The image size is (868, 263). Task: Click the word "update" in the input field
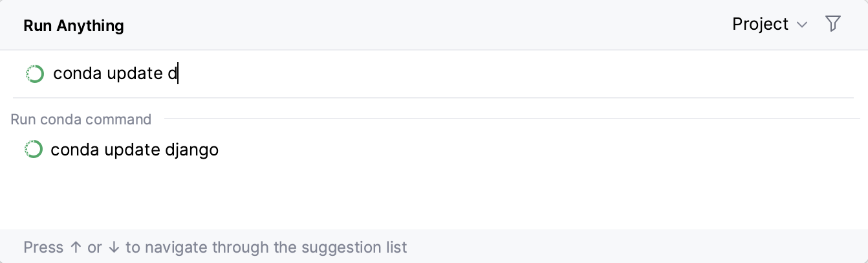pyautogui.click(x=135, y=74)
